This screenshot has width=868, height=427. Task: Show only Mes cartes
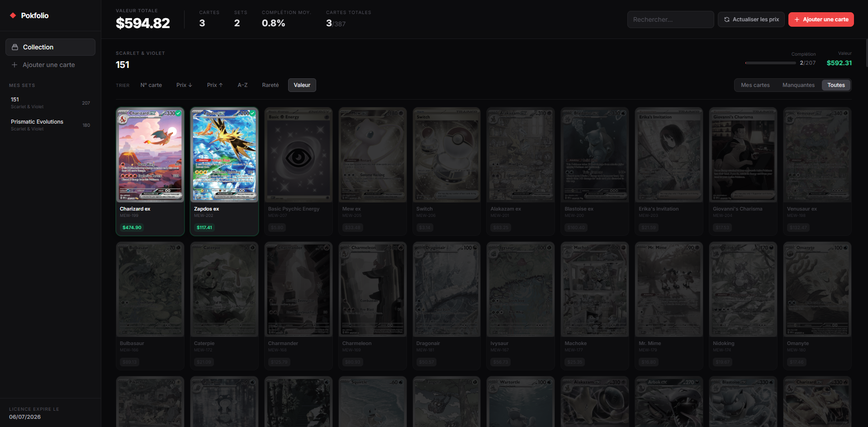tap(755, 85)
